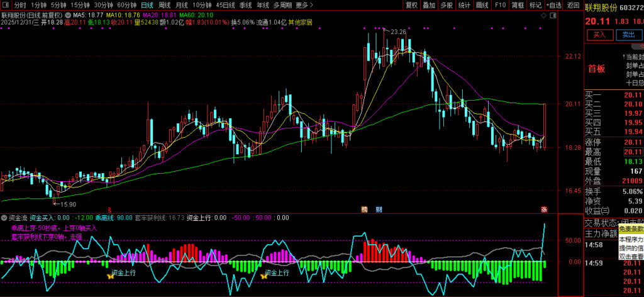
Task: Toggle the 叠加 overlay option
Action: tap(429, 5)
